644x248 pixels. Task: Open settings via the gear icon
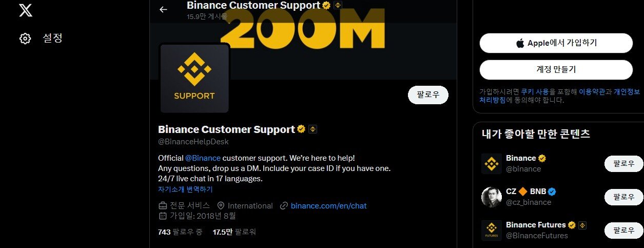click(x=25, y=39)
